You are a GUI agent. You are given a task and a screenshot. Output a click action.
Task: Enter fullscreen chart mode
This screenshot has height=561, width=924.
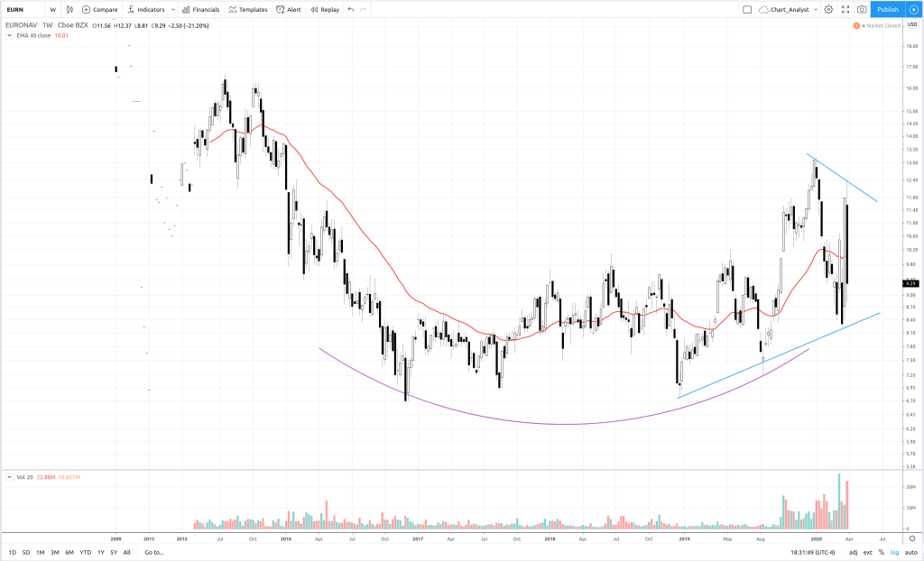845,9
